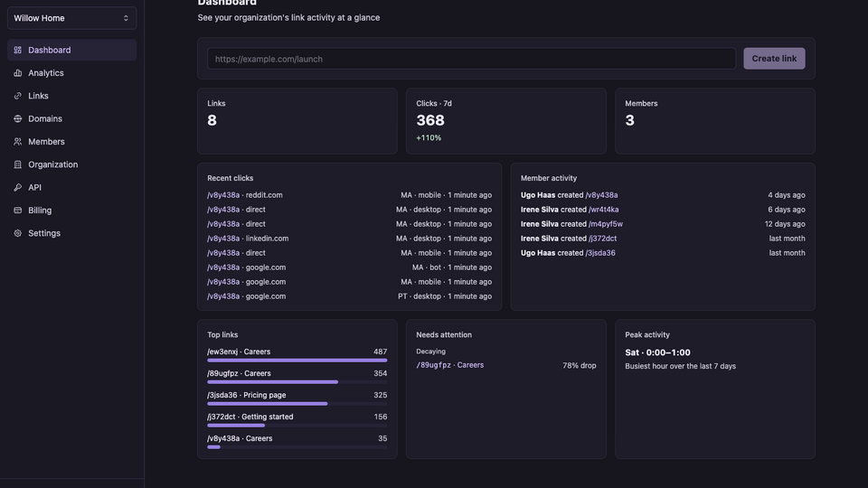Click the Dashboard grid icon in sidebar
The height and width of the screenshot is (488, 868).
pos(18,50)
